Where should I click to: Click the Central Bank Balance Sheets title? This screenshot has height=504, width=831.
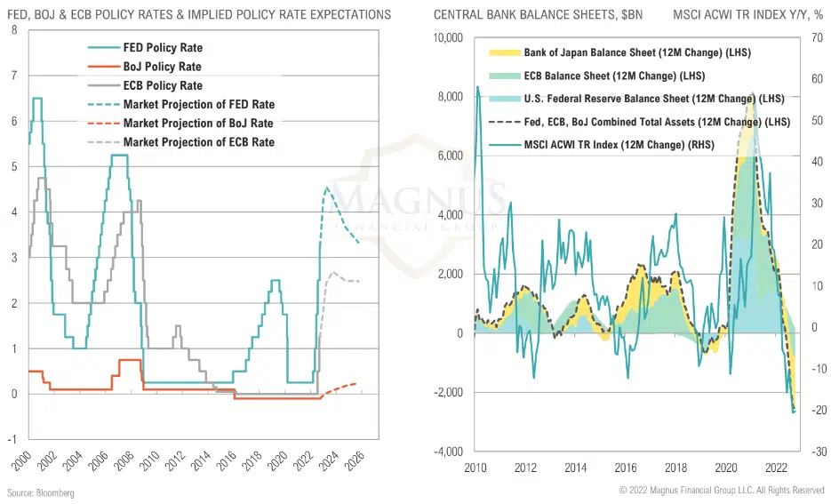(538, 15)
